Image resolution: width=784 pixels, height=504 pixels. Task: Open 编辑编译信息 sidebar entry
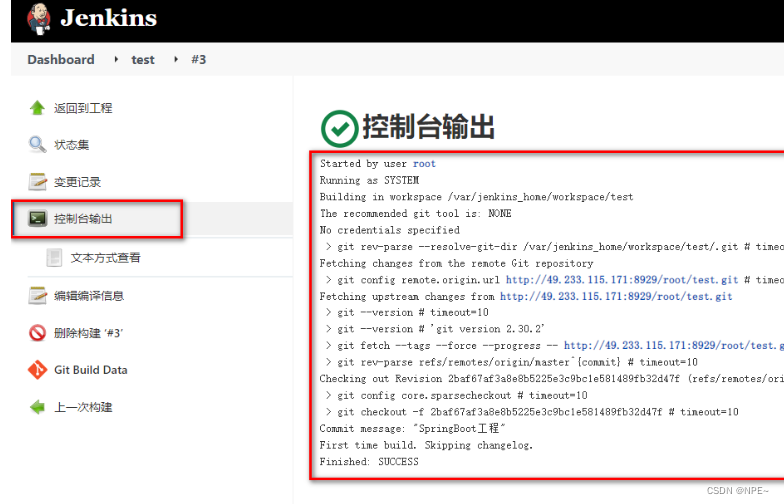tap(89, 296)
